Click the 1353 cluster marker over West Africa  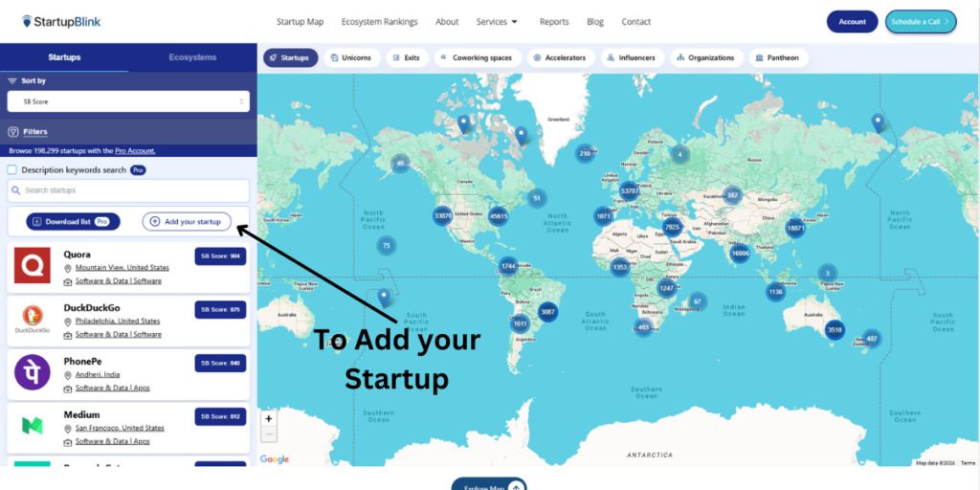[620, 267]
